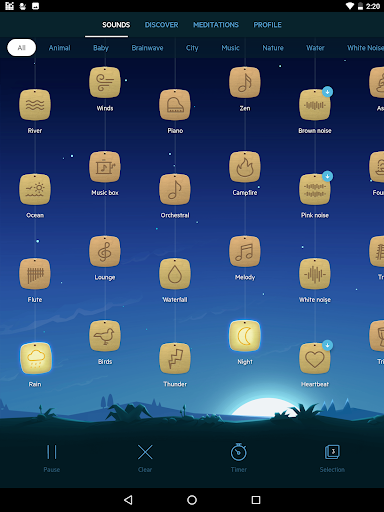Viewport: 384px width, 512px height.
Task: Clear all selected sounds
Action: (x=145, y=458)
